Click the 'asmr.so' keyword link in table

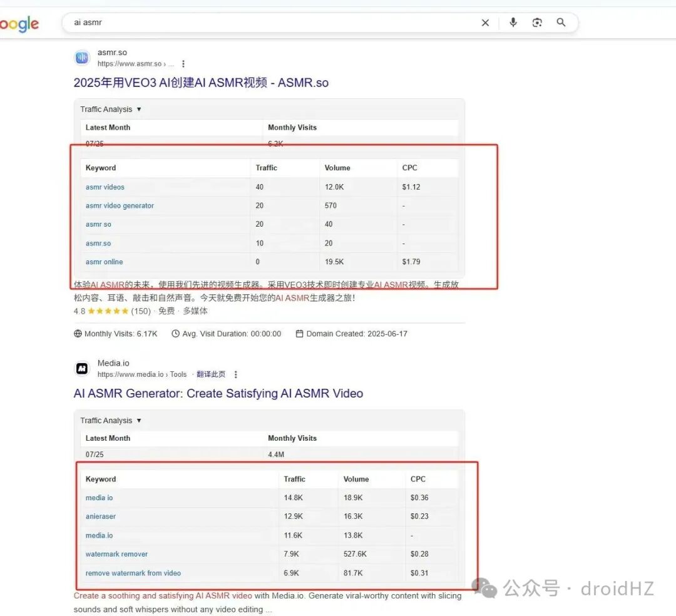[x=98, y=243]
